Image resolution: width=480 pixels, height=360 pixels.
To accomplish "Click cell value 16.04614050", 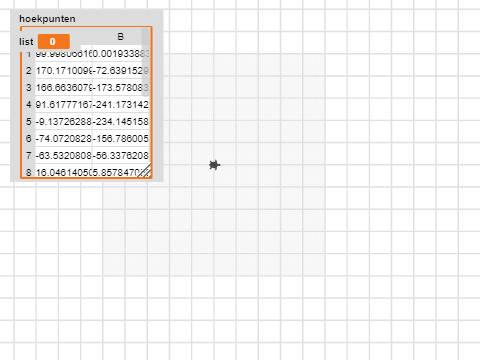I will (x=64, y=172).
